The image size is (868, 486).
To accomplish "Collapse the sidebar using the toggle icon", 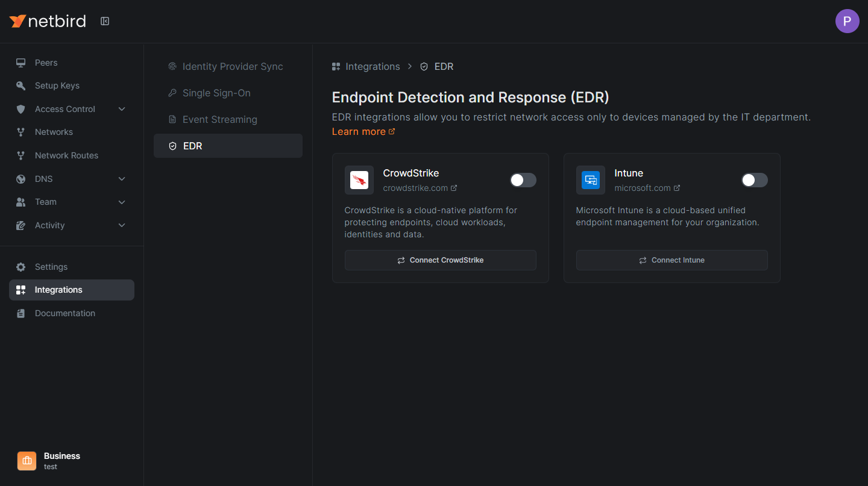I will click(x=105, y=22).
